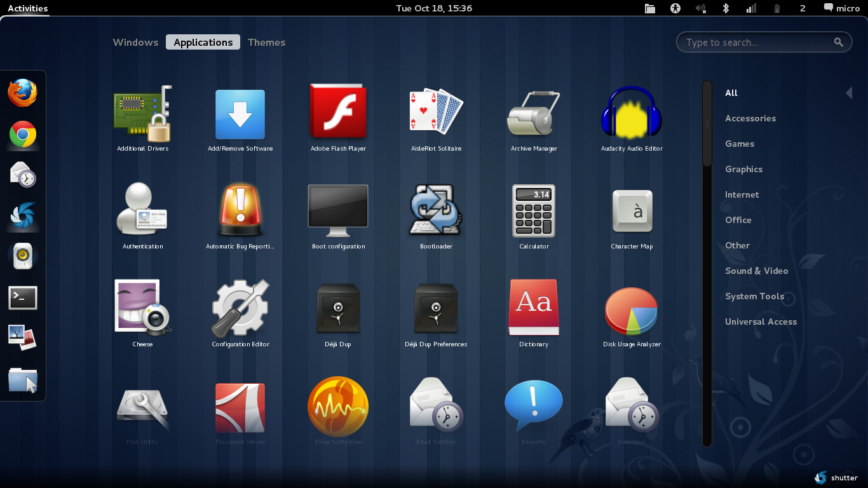This screenshot has height=488, width=868.
Task: Show Sound & Video applications
Action: [756, 271]
